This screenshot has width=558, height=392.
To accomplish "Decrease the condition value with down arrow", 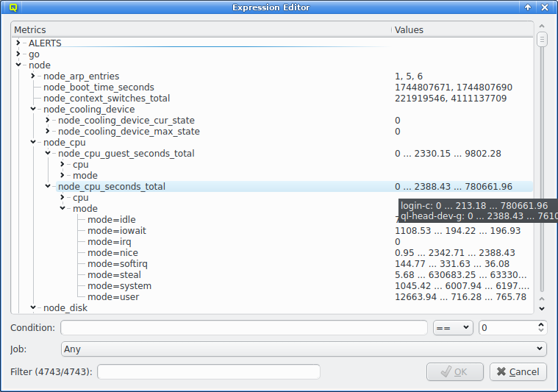I will point(541,331).
